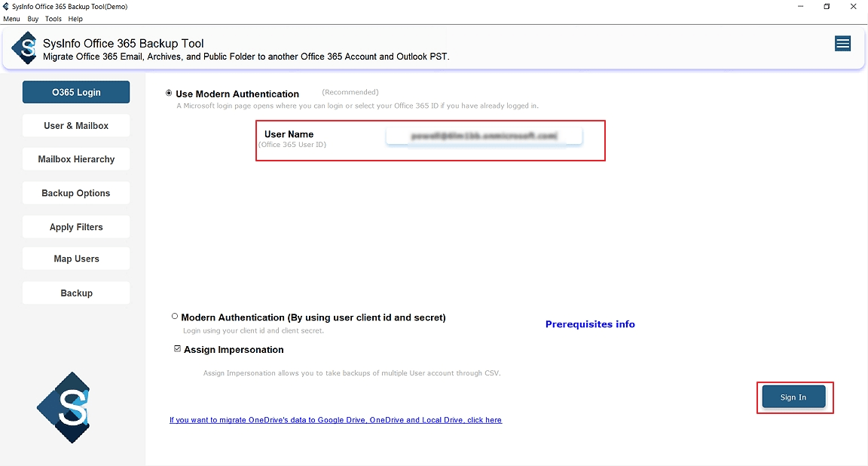The width and height of the screenshot is (868, 466).
Task: Open the Map Users step
Action: coord(76,259)
